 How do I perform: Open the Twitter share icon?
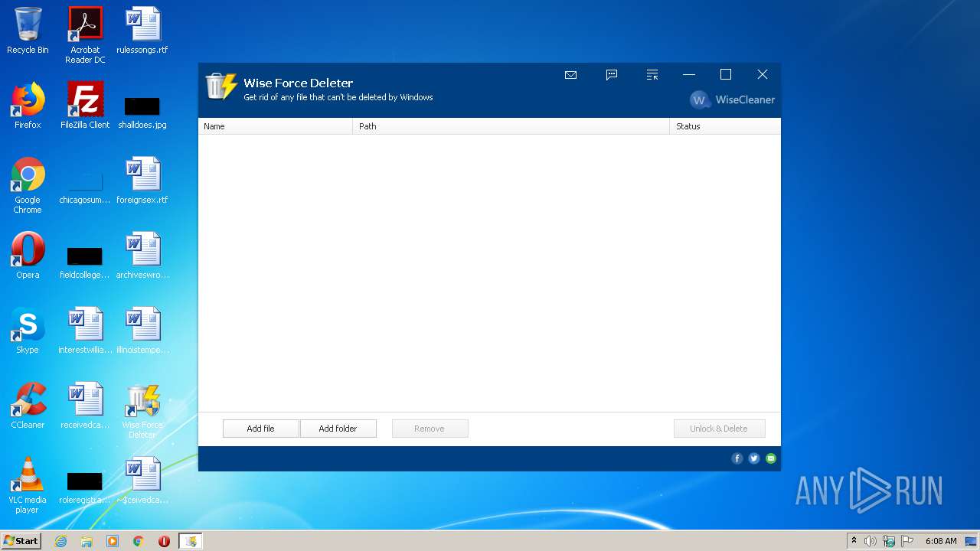[754, 458]
